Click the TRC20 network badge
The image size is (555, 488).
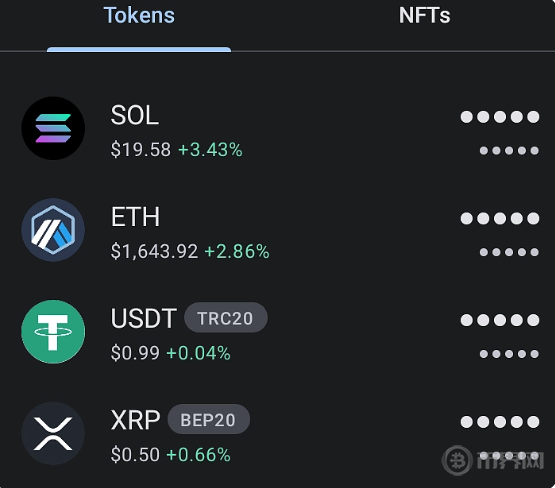pos(225,318)
